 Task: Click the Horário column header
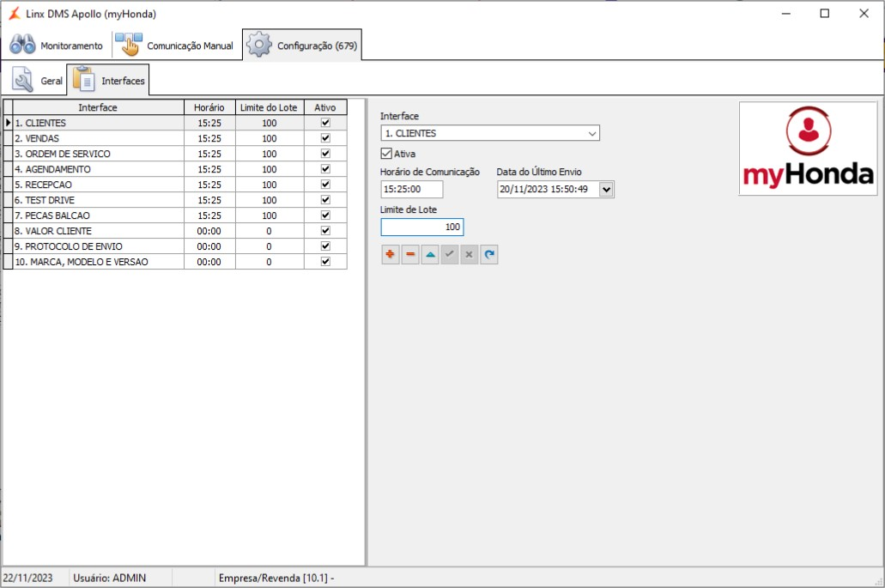(x=209, y=107)
